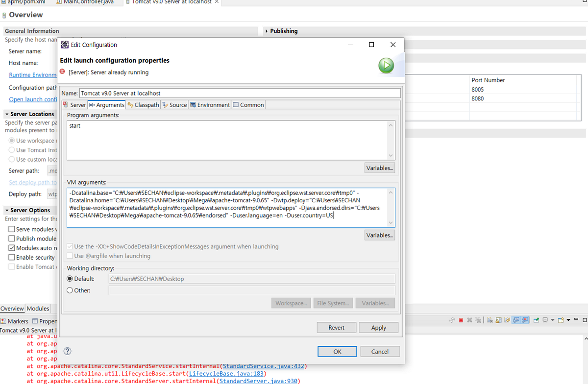The height and width of the screenshot is (384, 588).
Task: Click the green Run launch icon
Action: [x=386, y=65]
